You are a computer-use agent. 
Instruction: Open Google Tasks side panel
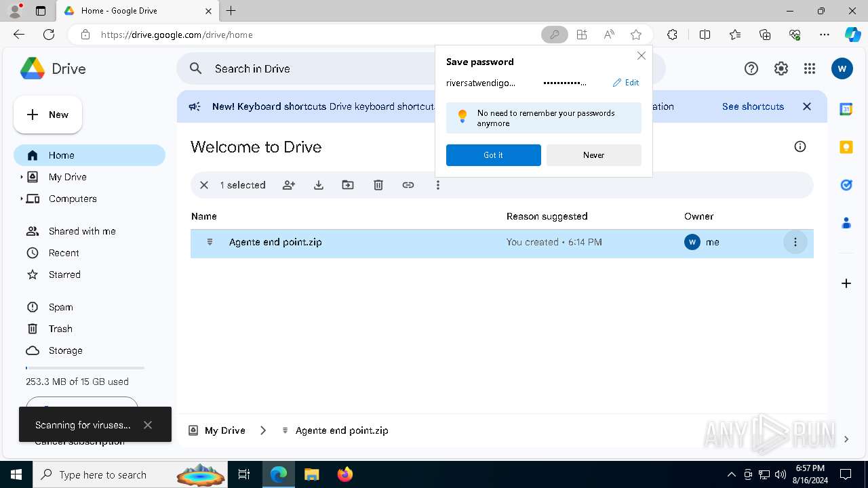(846, 185)
